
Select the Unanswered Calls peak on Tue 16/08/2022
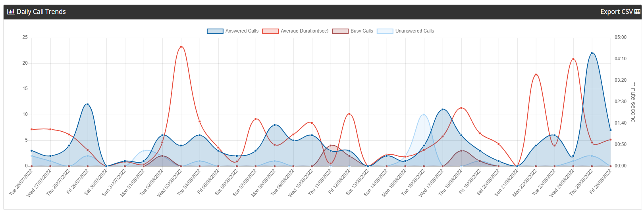(x=424, y=115)
